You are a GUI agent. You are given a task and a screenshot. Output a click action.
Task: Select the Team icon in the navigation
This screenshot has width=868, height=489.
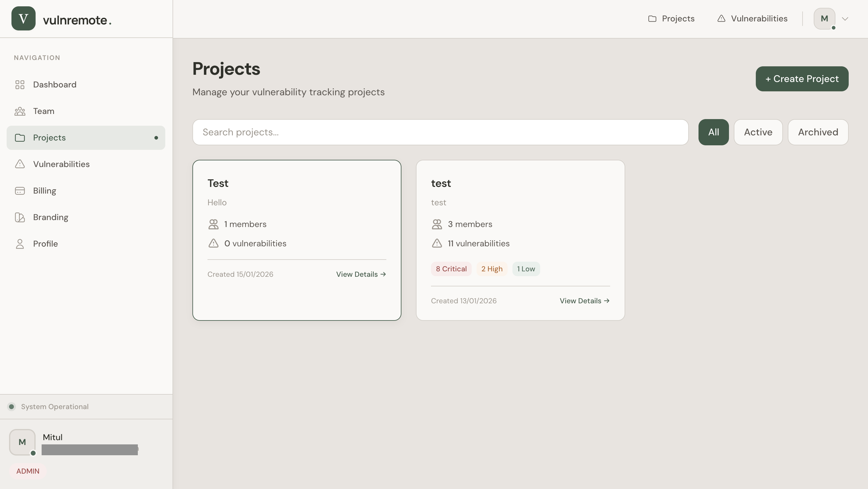click(x=20, y=111)
